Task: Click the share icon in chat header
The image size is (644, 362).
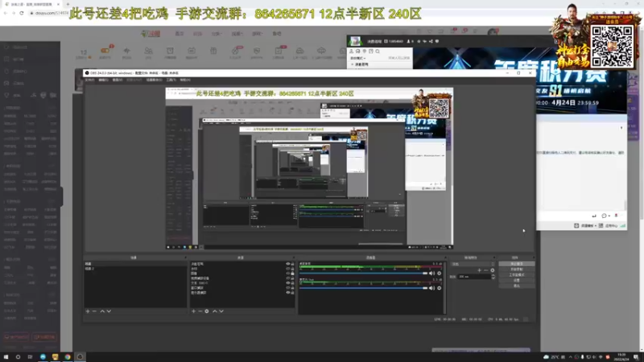Action: [x=431, y=42]
